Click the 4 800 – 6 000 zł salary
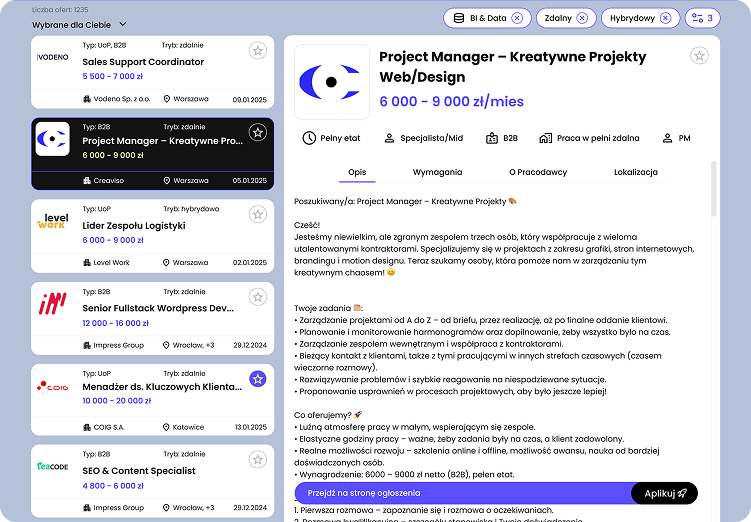 click(x=113, y=486)
